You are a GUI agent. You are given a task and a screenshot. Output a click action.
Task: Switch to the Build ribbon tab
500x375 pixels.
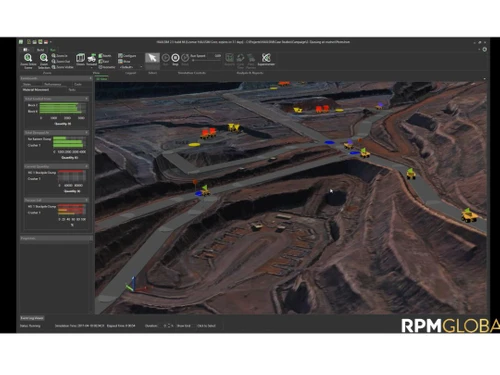click(40, 50)
